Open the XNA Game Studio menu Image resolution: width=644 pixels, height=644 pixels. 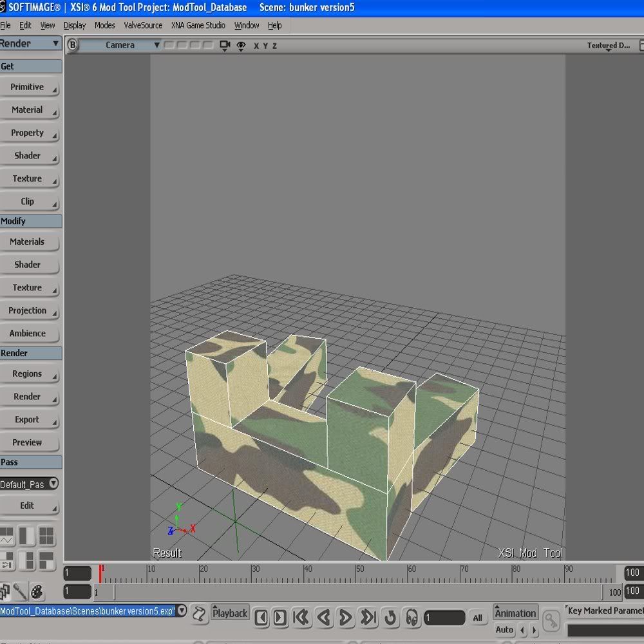(198, 26)
